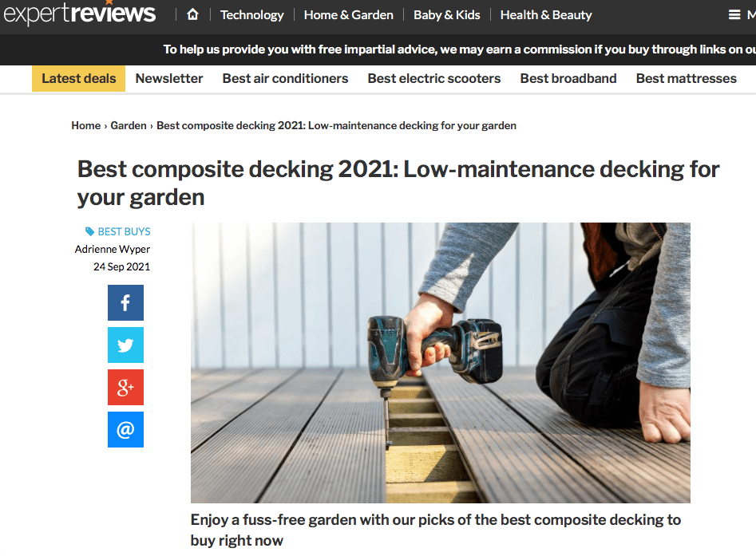
Task: Open the Technology menu
Action: [x=251, y=15]
